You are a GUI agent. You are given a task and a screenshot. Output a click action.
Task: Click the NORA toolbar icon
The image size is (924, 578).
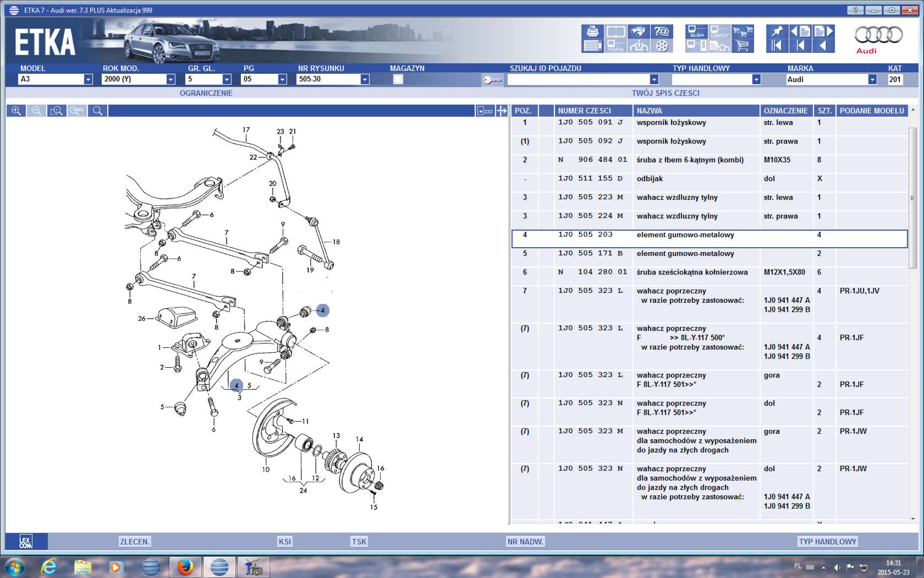(x=615, y=46)
